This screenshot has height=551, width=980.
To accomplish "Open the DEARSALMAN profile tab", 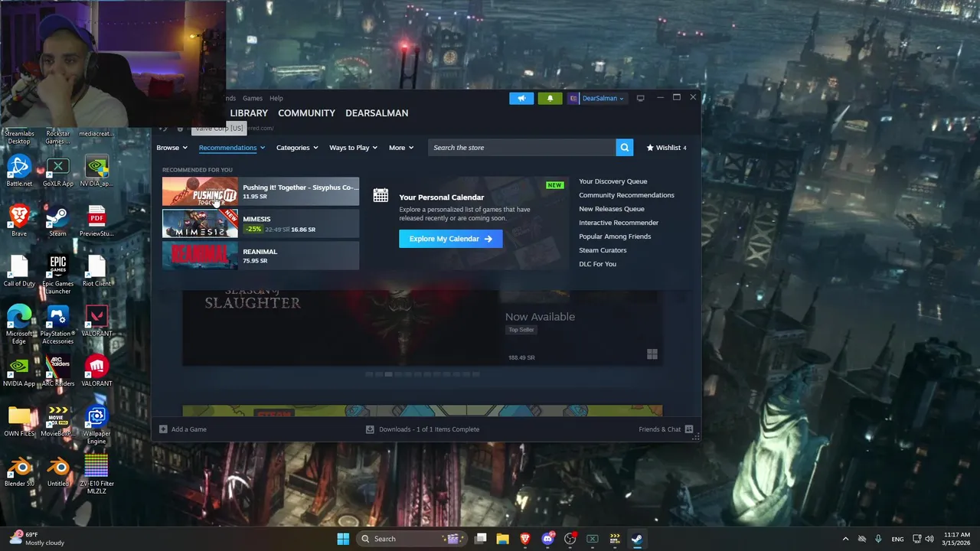I will 377,112.
